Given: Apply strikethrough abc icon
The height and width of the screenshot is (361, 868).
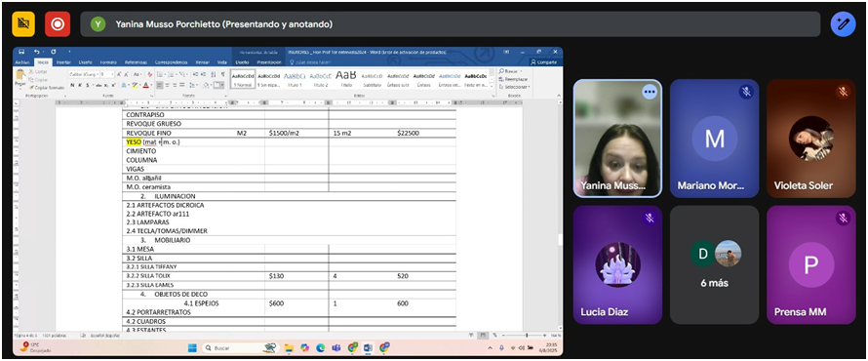Looking at the screenshot, I should (x=99, y=85).
